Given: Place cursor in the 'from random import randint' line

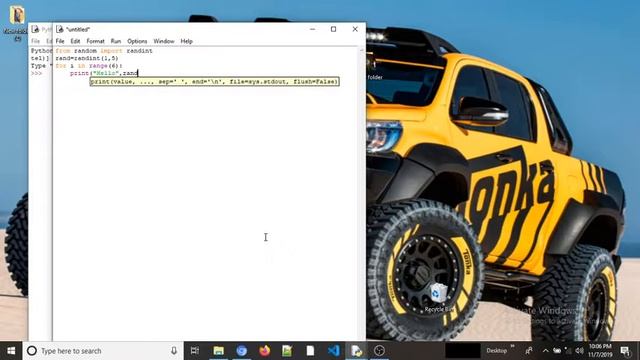Looking at the screenshot, I should [104, 51].
